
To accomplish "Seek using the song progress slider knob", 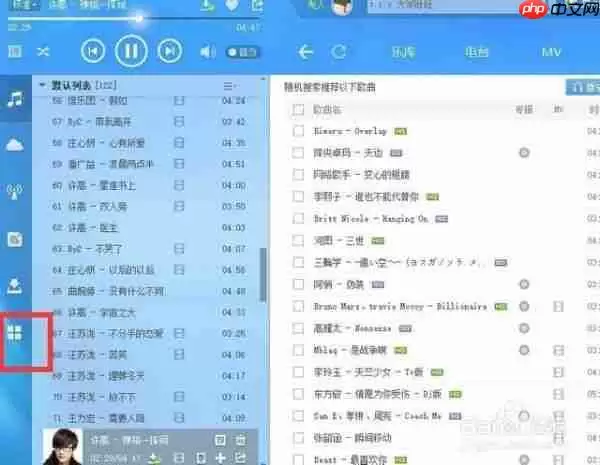I will 139,18.
